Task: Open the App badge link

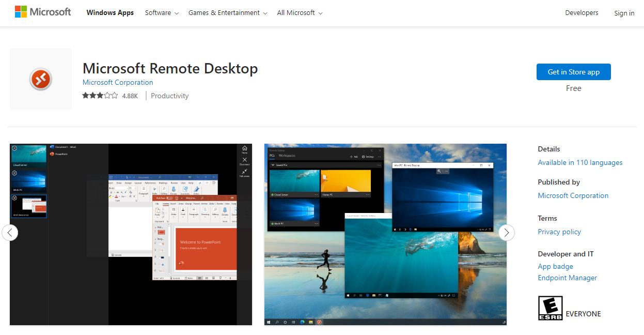Action: [x=555, y=266]
